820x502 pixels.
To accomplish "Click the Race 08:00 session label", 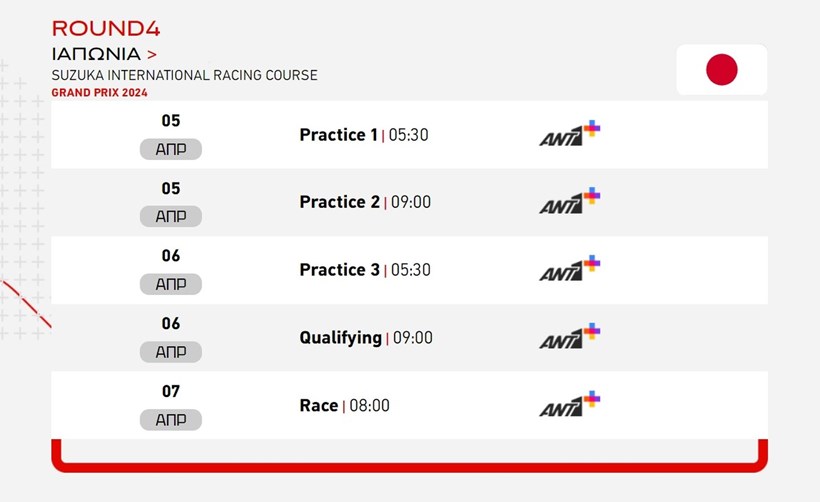I will click(345, 405).
